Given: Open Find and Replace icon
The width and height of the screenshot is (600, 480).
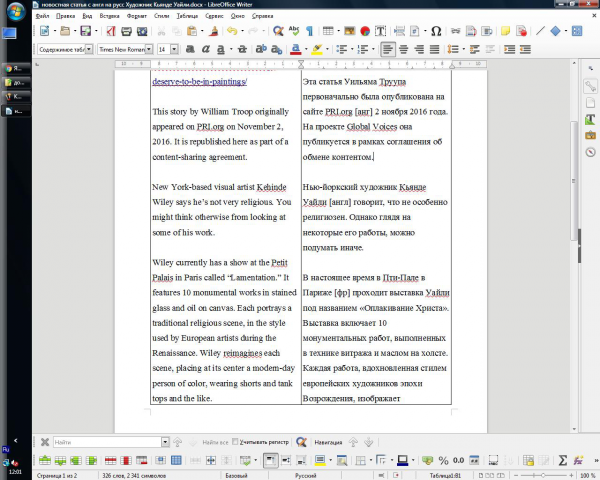Looking at the screenshot, I should point(278,31).
